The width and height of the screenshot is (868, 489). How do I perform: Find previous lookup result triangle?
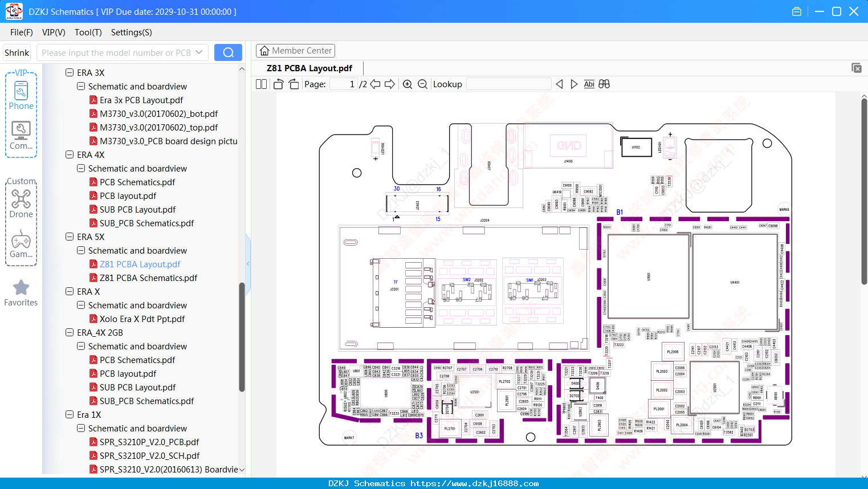559,84
